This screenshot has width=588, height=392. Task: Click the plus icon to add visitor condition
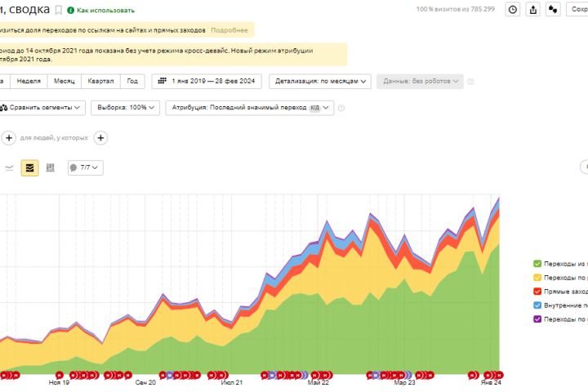click(101, 138)
